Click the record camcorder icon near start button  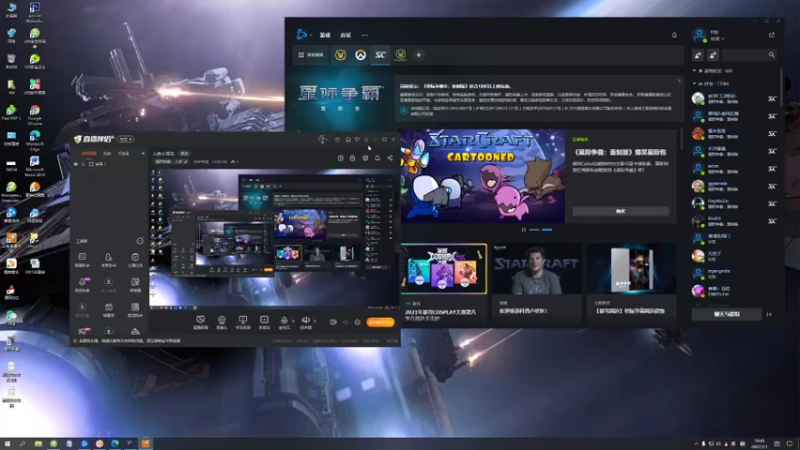coord(333,322)
